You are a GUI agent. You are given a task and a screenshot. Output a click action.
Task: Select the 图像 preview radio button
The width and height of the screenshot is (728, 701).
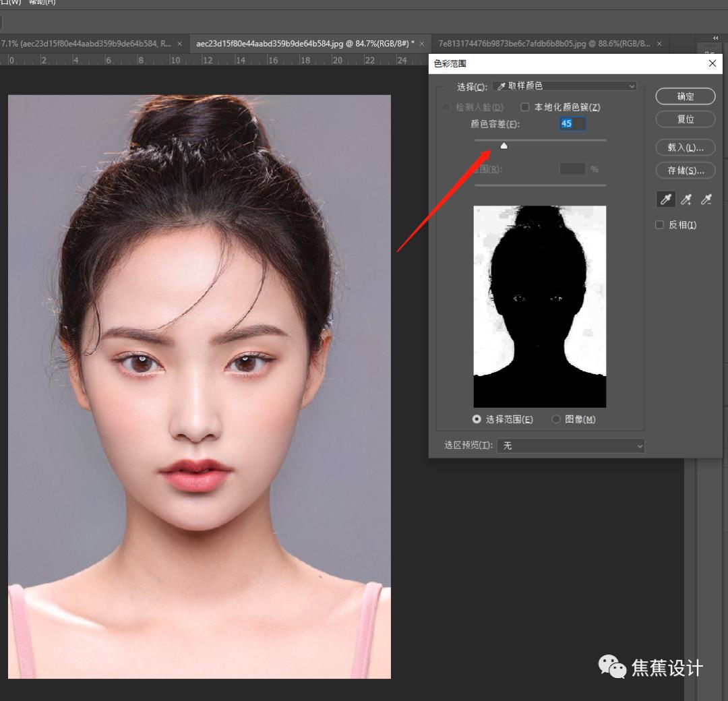point(556,419)
